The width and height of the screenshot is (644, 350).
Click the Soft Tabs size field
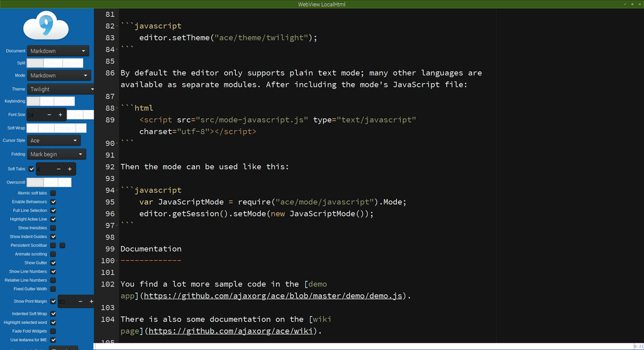[45, 169]
